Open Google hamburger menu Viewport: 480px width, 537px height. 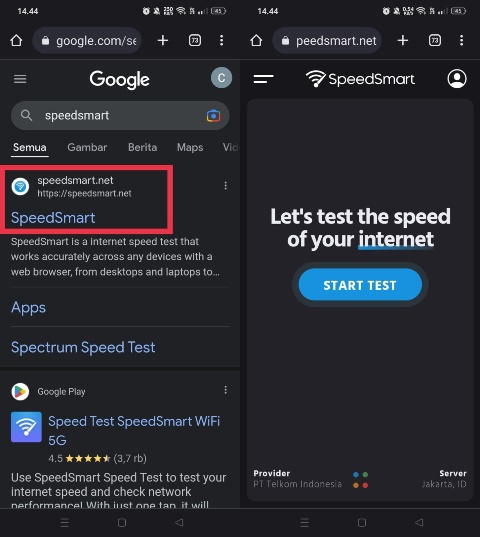pyautogui.click(x=20, y=79)
